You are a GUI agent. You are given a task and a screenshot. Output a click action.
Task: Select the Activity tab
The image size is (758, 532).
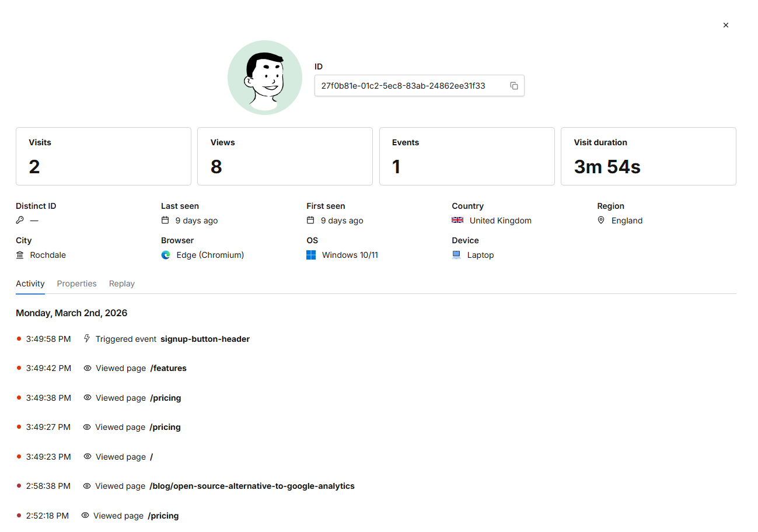coord(30,283)
